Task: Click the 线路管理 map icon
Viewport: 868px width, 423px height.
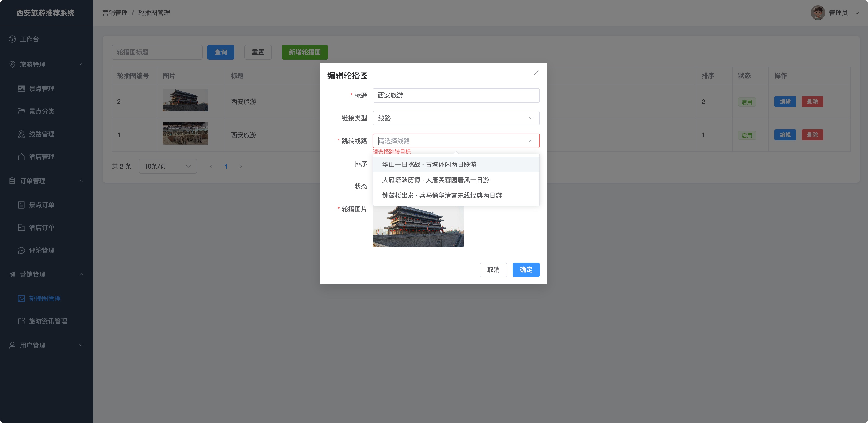Action: click(x=21, y=134)
